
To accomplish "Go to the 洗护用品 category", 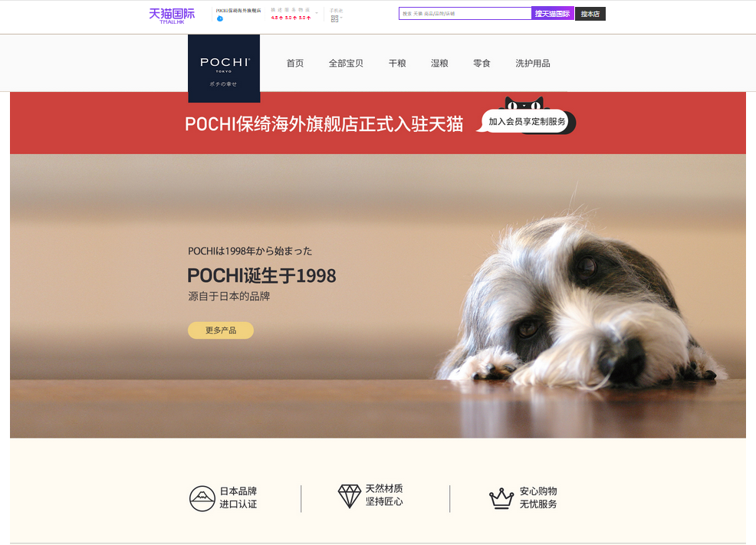I will tap(533, 63).
